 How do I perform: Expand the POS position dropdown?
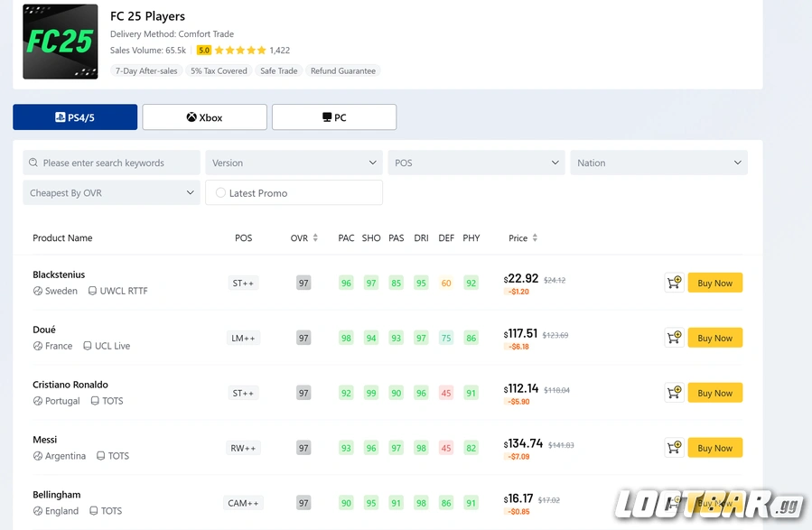click(476, 163)
